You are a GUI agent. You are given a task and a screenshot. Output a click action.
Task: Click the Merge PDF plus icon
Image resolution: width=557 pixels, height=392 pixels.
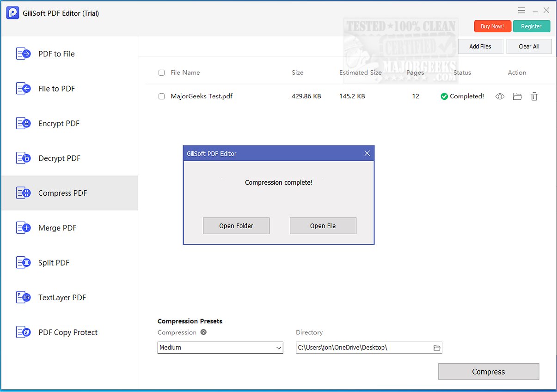coord(23,228)
